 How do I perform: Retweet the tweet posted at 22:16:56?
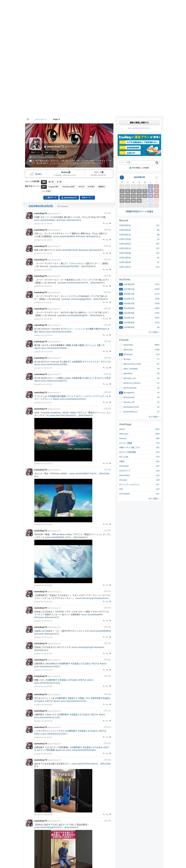(107, 223)
